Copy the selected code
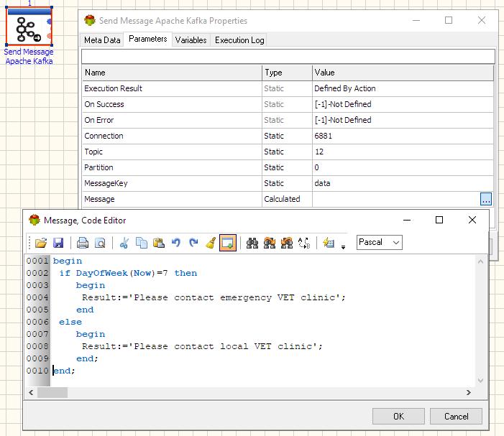This screenshot has width=504, height=436. (142, 243)
